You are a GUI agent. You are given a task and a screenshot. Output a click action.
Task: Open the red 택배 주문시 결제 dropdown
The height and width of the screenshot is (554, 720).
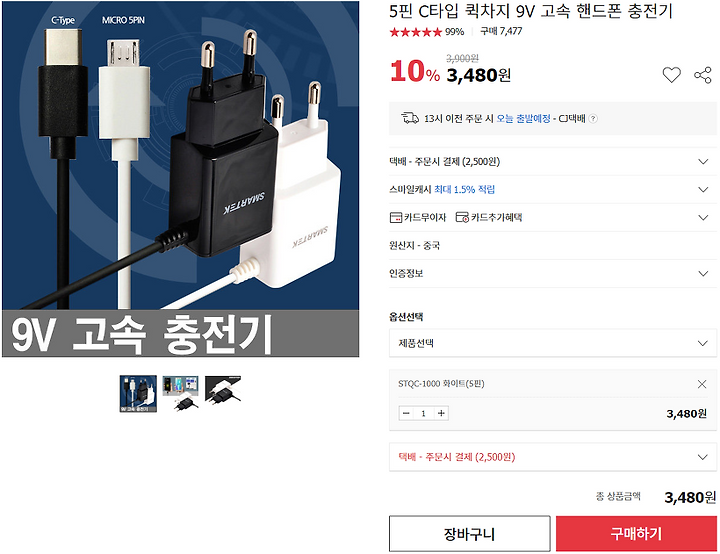(553, 457)
